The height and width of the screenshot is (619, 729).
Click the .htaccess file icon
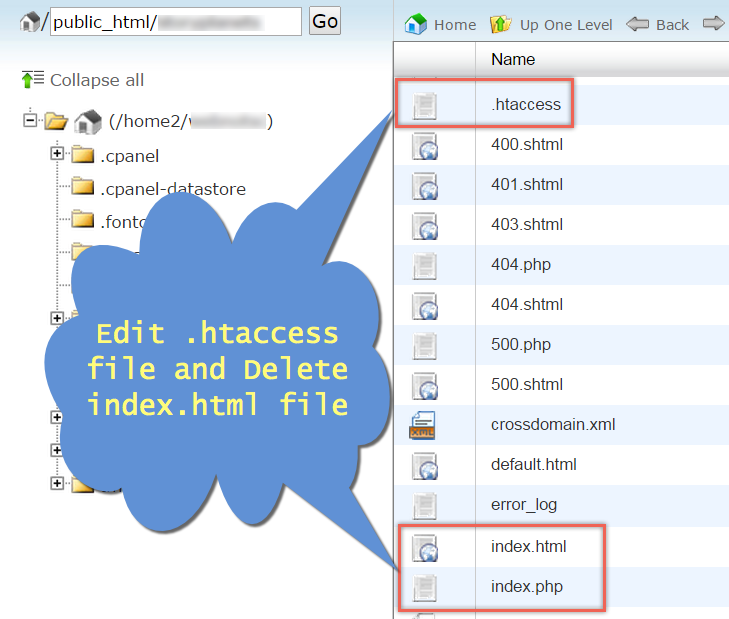425,104
